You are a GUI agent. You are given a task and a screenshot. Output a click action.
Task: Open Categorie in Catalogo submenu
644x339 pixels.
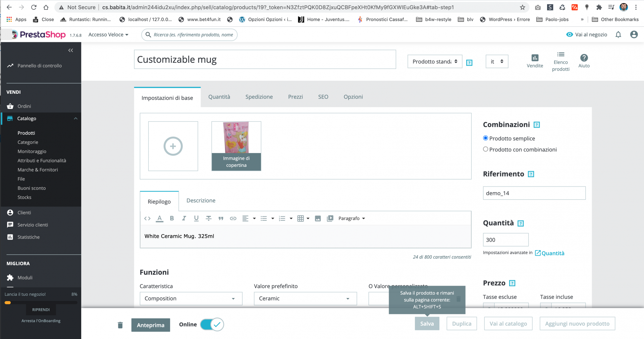tap(28, 142)
